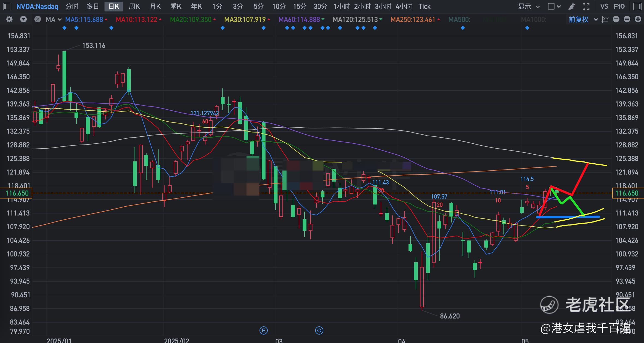This screenshot has width=644, height=343.
Task: Click the 2025/01 date axis label
Action: click(59, 341)
